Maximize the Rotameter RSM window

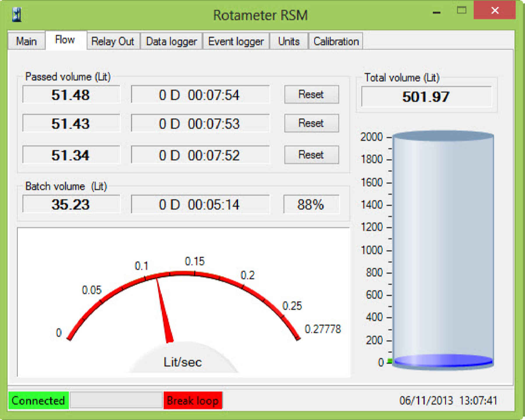point(461,11)
